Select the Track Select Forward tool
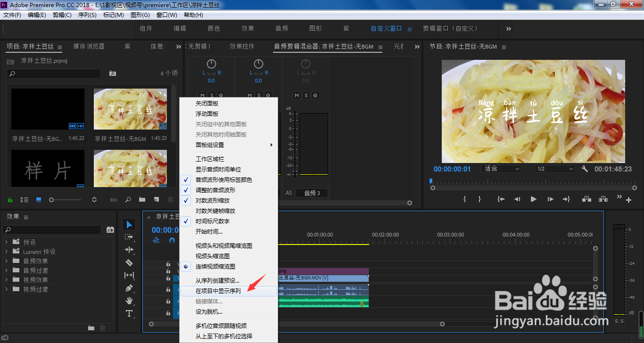Image resolution: width=644 pixels, height=343 pixels. point(129,237)
